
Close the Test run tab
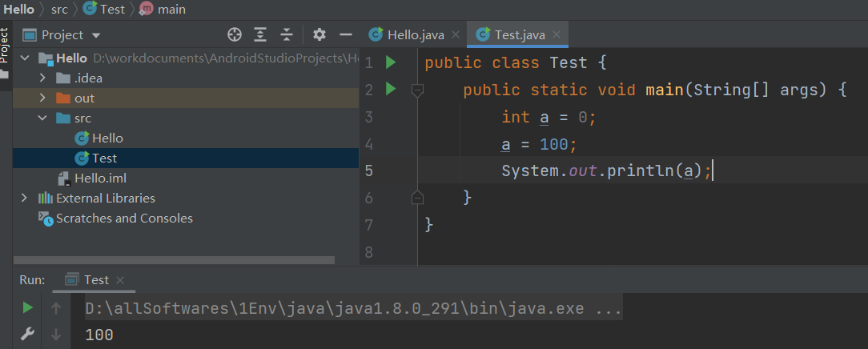pyautogui.click(x=120, y=280)
